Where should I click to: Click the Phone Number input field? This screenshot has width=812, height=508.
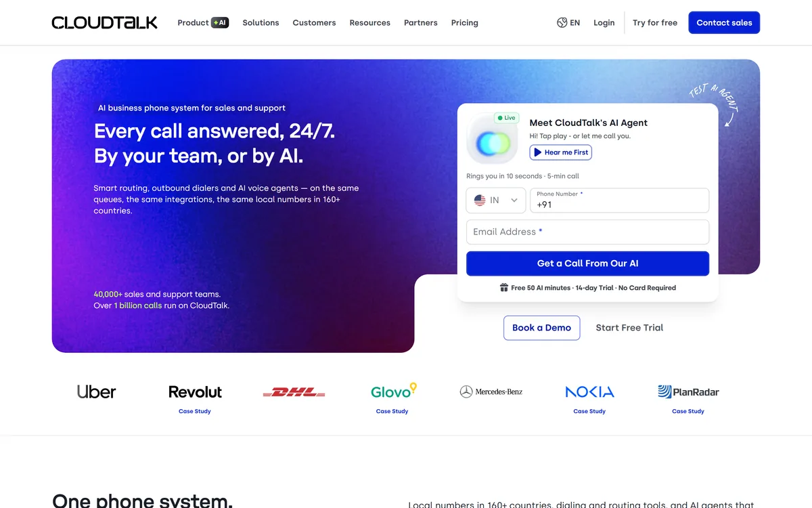coord(619,200)
